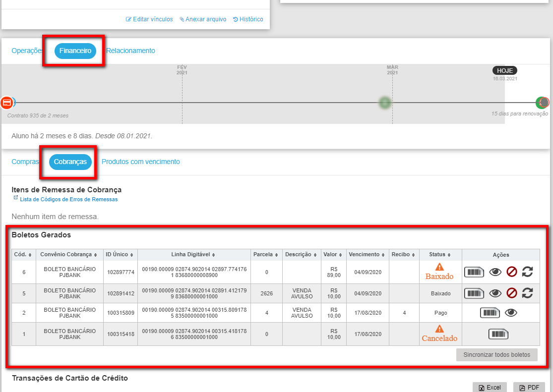This screenshot has height=392, width=553.
Task: Switch to the Relacionamento tab
Action: 130,51
